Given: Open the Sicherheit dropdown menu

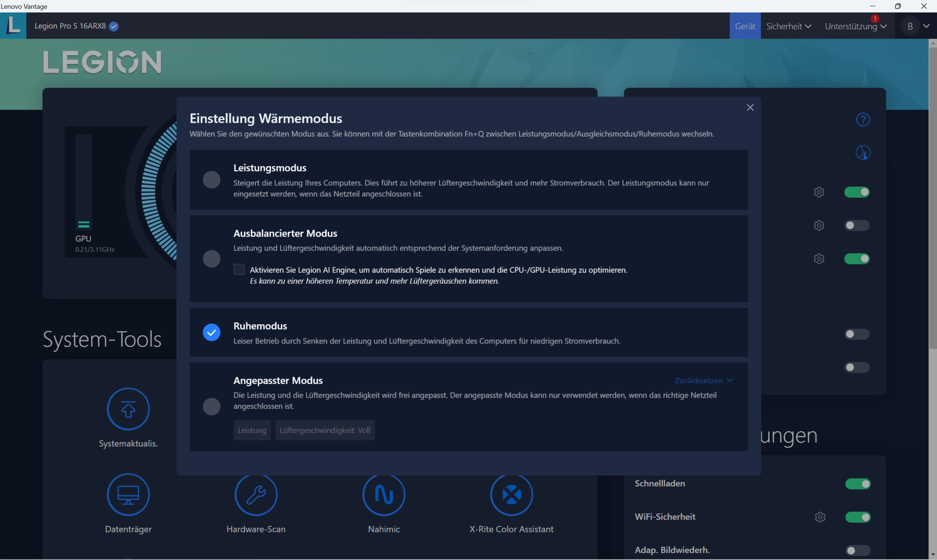Looking at the screenshot, I should [x=788, y=26].
